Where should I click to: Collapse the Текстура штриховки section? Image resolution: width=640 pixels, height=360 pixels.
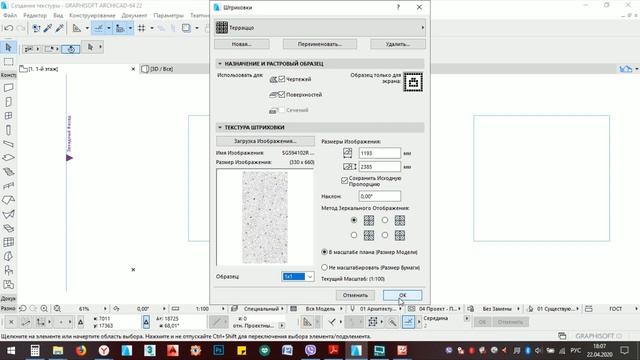(x=220, y=127)
